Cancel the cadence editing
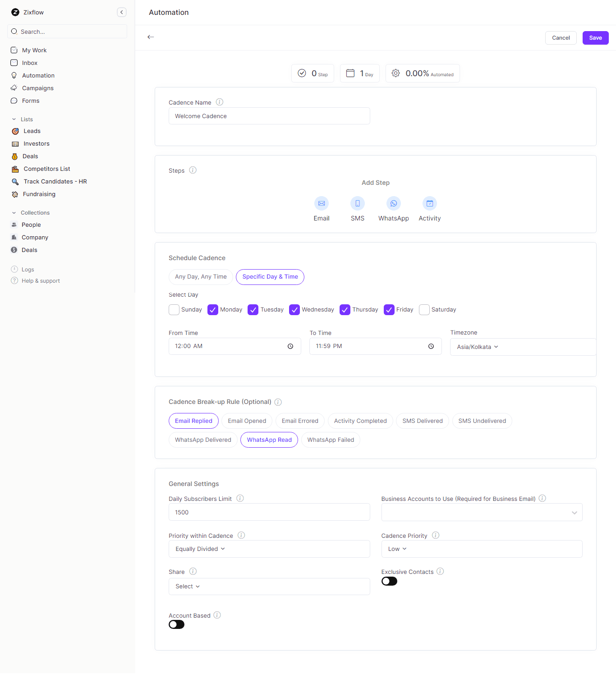 561,38
